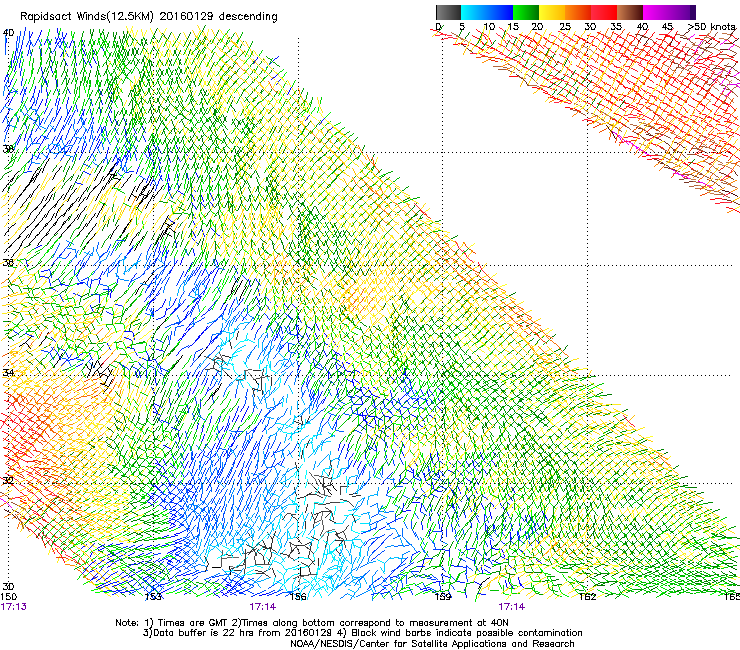Click the '17:14' time between 153 and 156
Viewport: 740px width, 650px height.
(x=263, y=607)
